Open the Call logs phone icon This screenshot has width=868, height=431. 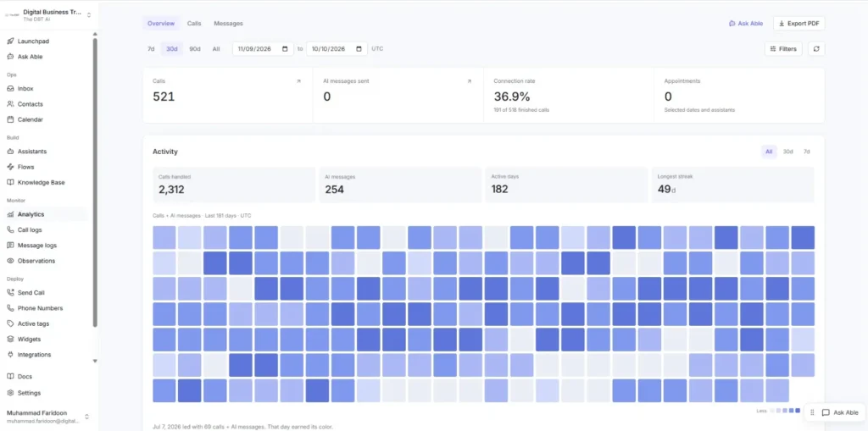pos(10,230)
